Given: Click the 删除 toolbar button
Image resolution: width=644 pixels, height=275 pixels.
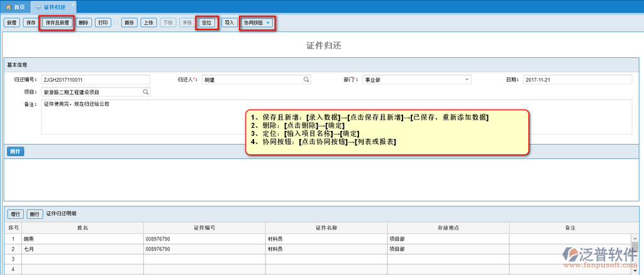Looking at the screenshot, I should (84, 23).
